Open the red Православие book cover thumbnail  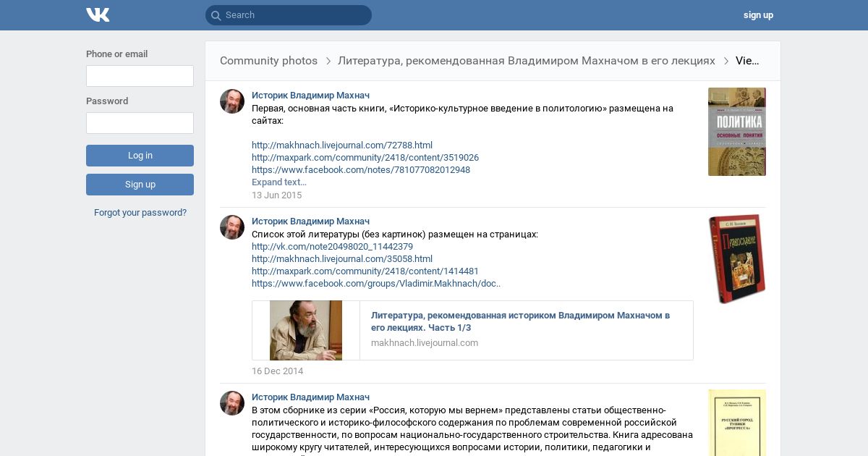click(x=736, y=258)
